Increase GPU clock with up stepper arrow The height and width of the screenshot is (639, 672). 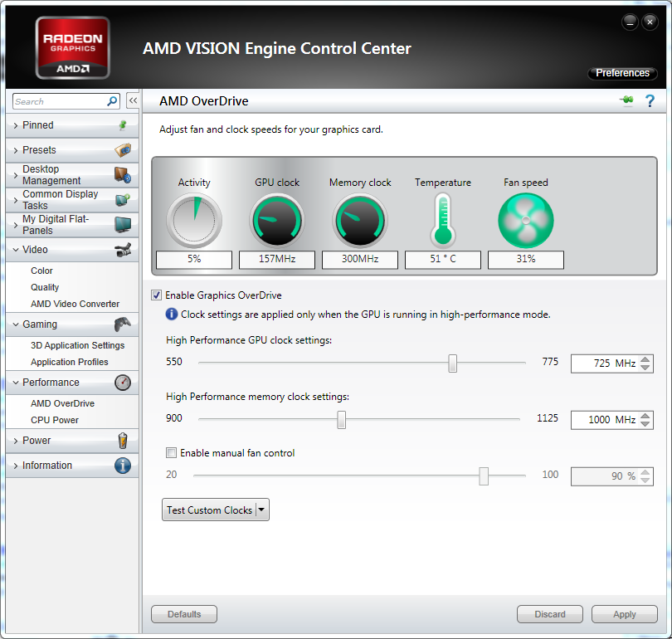[645, 359]
